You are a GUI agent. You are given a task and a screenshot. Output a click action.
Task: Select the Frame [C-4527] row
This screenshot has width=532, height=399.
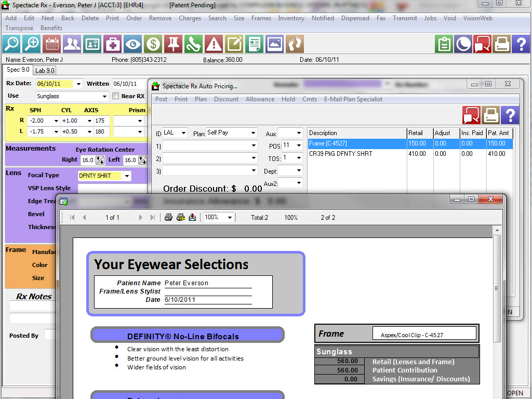410,143
